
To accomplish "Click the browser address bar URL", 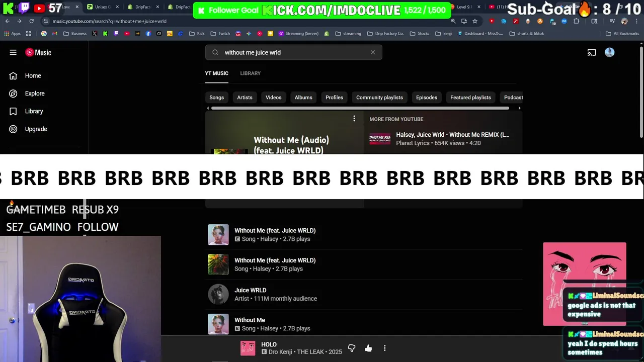I will point(110,21).
